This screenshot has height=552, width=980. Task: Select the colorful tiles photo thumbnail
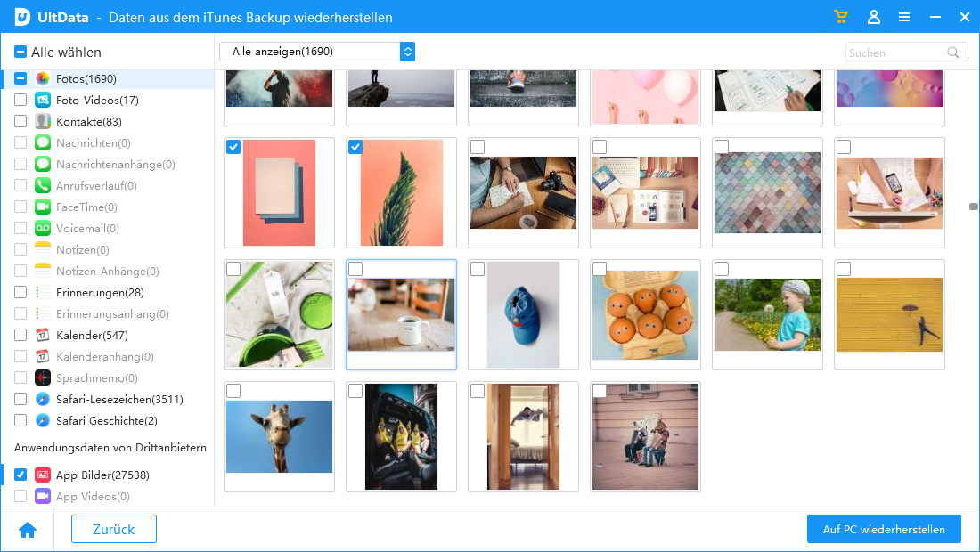(x=767, y=193)
